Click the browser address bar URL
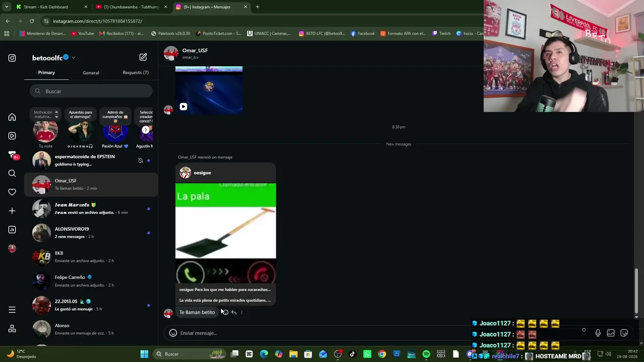The width and height of the screenshot is (644, 362). click(x=98, y=21)
